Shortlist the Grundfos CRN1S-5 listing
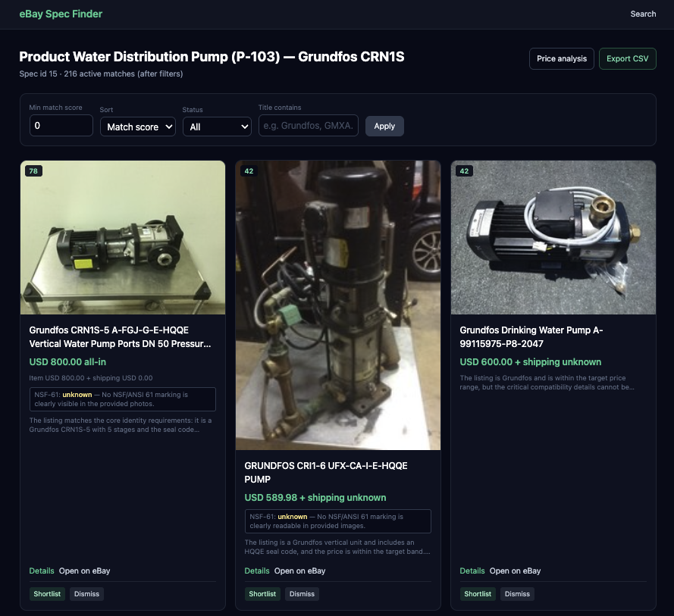Image resolution: width=674 pixels, height=616 pixels. coord(47,594)
